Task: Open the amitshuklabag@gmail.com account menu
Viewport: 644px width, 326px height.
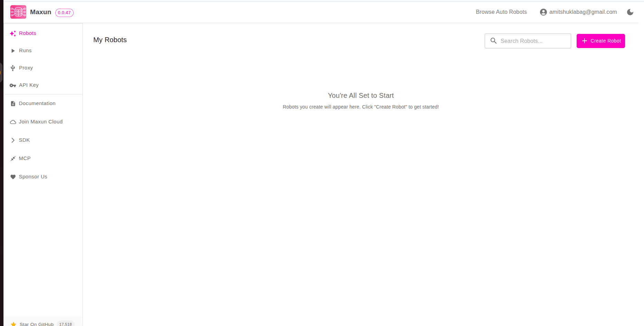Action: (578, 12)
